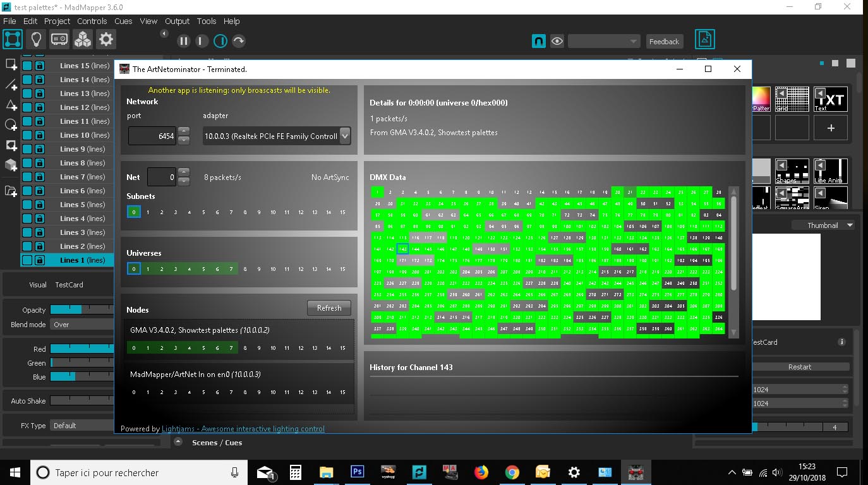Viewport: 868px width, 485px height.
Task: Toggle visibility square of Lines 1
Action: click(27, 260)
